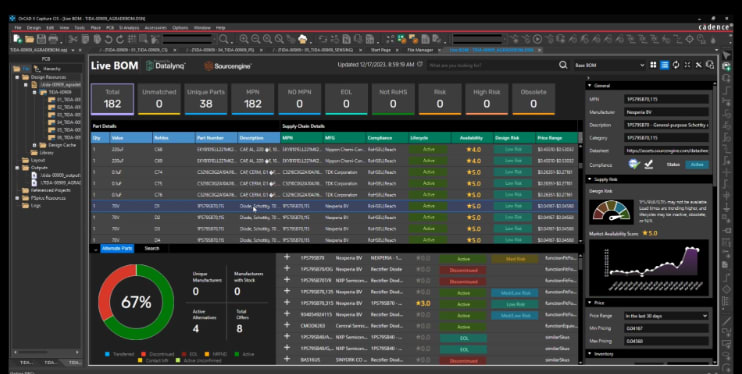The image size is (742, 374).
Task: Select the Search tab beside Alternate Parts
Action: 152,249
